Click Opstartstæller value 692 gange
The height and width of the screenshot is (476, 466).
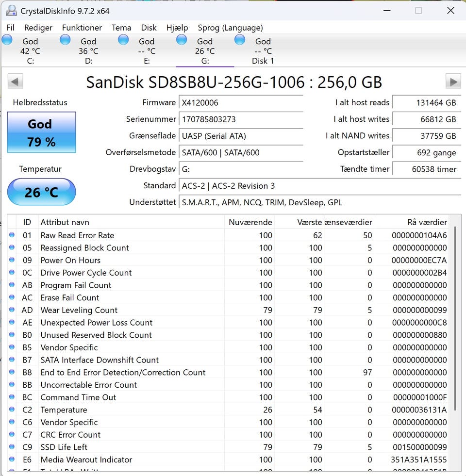[427, 152]
